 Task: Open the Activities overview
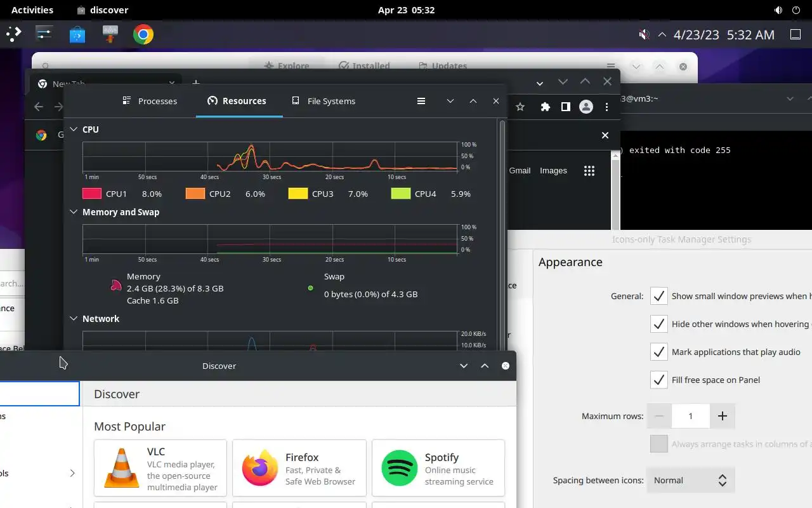point(32,10)
